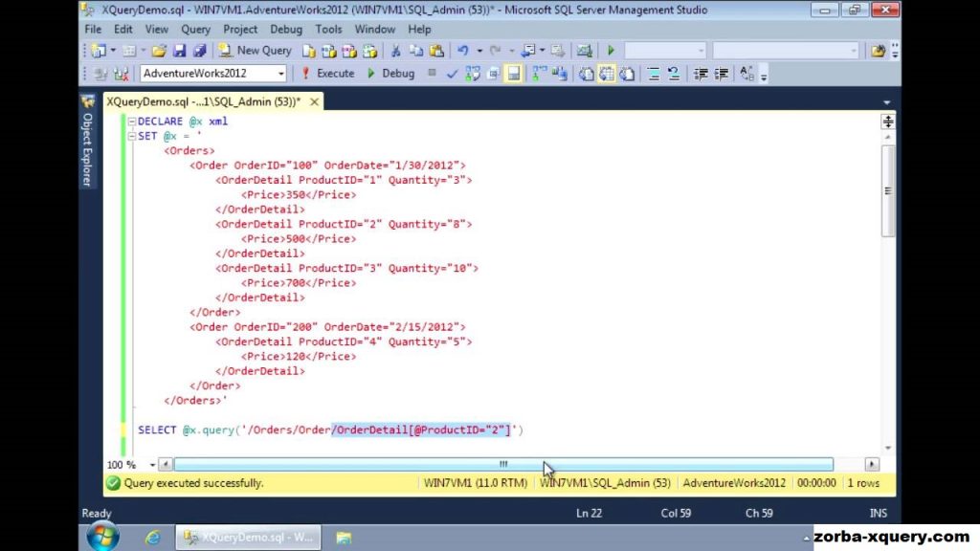
Task: Click the Analysis Services MDX Query icon
Action: coord(329,51)
